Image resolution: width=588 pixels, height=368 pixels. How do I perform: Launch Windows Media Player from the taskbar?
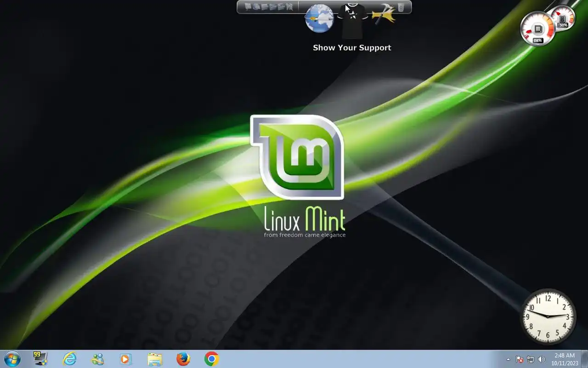pos(126,359)
